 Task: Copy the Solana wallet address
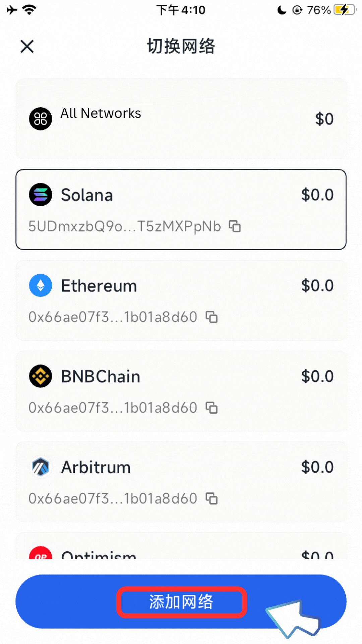click(235, 226)
